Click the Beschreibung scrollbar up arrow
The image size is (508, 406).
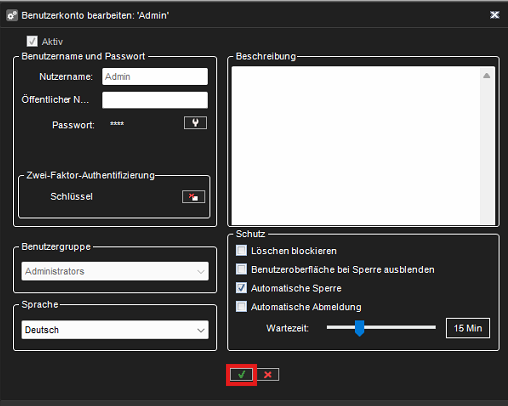point(487,76)
